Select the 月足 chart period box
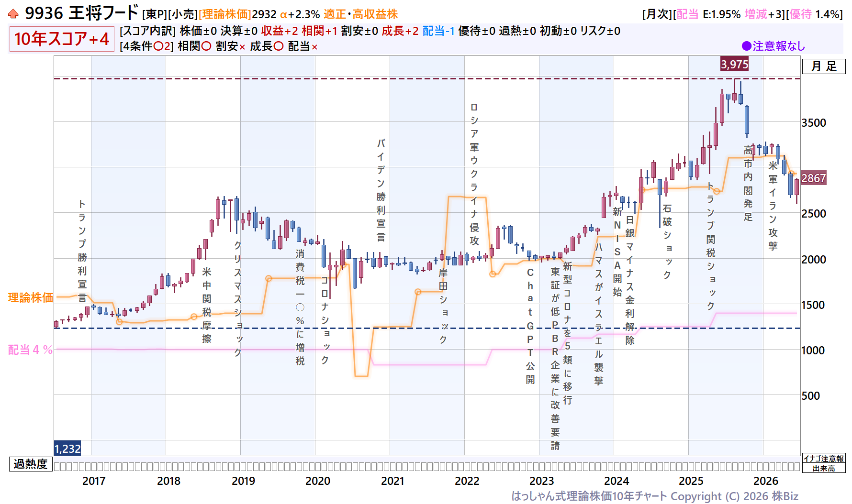Viewport: 852px width, 504px height. pyautogui.click(x=824, y=66)
